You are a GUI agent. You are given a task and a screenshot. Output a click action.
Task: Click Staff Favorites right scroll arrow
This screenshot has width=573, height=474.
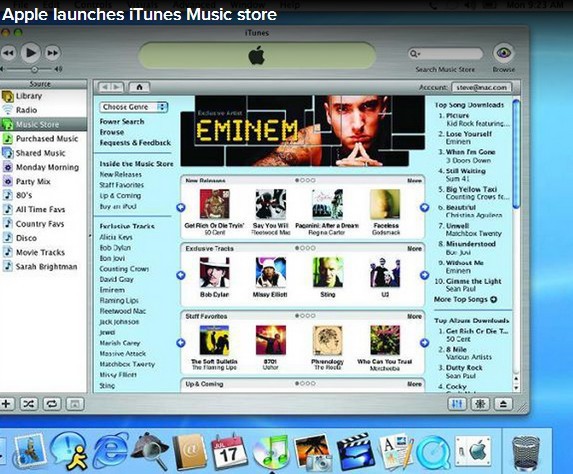tap(424, 343)
